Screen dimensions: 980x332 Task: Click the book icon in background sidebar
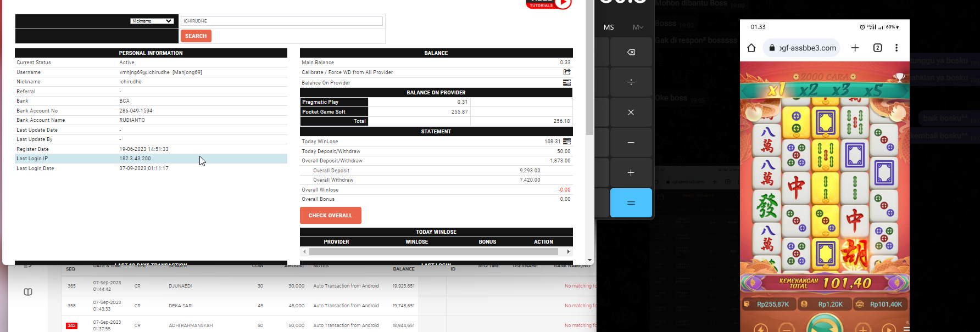pyautogui.click(x=28, y=292)
